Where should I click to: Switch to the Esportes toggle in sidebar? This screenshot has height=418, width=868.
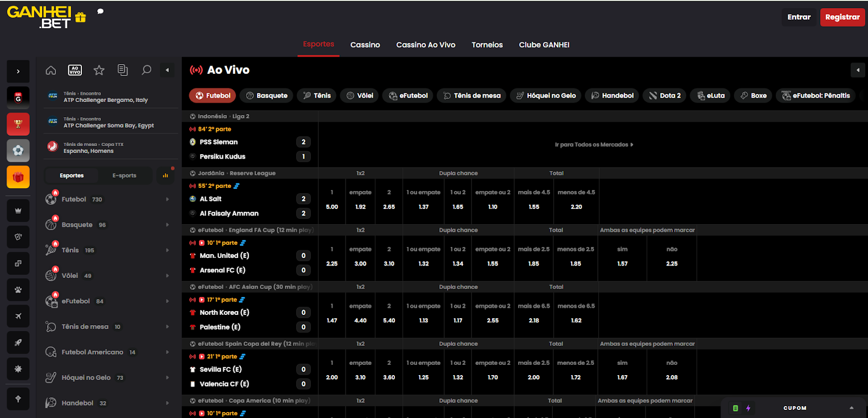(x=72, y=175)
